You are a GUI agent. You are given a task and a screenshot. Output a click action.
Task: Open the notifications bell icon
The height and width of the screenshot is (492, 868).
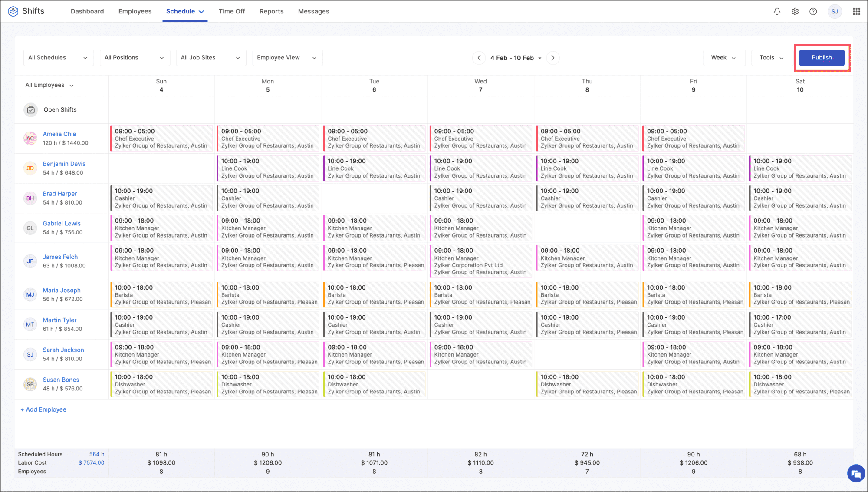[777, 11]
